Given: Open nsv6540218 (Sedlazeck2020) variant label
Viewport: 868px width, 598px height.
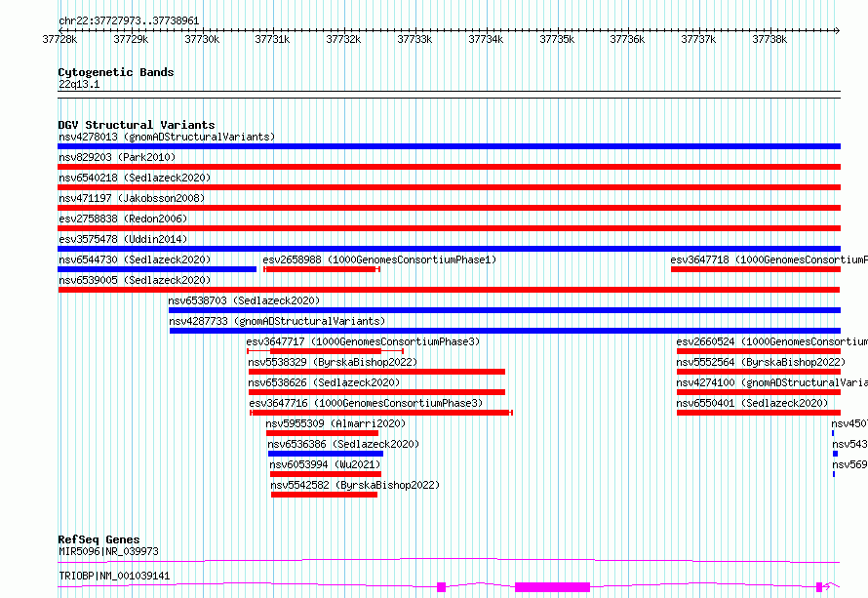Looking at the screenshot, I should point(135,178).
